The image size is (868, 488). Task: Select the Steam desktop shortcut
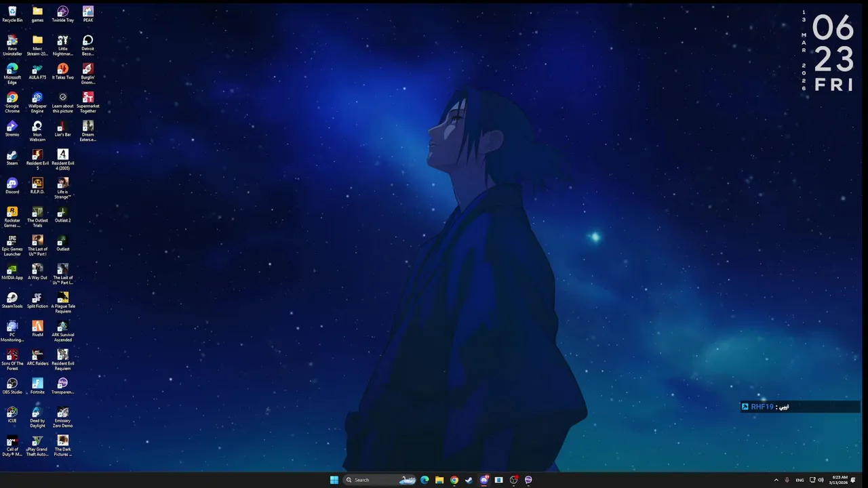[12, 157]
